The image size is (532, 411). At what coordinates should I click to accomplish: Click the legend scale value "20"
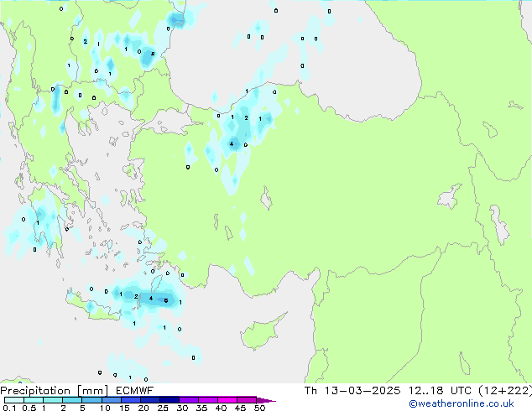[x=143, y=408]
